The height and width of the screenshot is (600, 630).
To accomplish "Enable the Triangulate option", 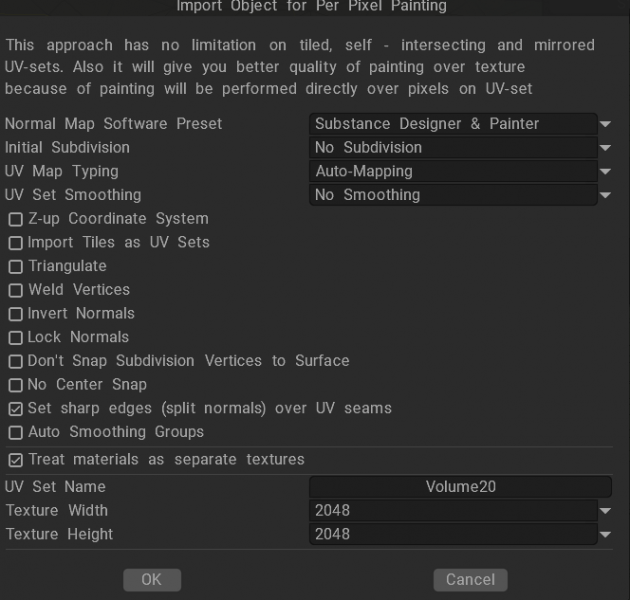I will point(15,267).
